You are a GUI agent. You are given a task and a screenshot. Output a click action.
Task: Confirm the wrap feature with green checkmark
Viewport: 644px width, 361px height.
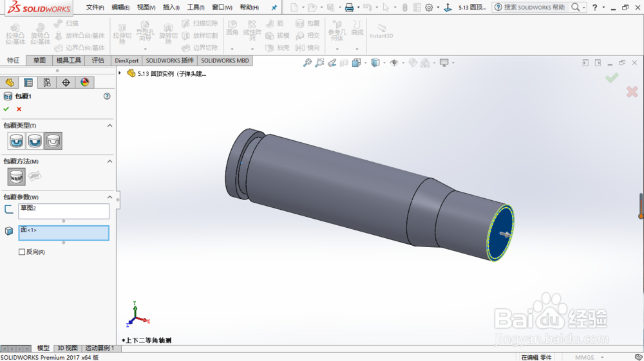(6, 109)
